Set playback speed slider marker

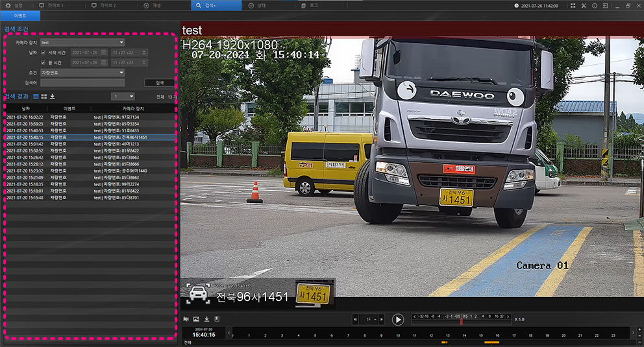tap(461, 321)
